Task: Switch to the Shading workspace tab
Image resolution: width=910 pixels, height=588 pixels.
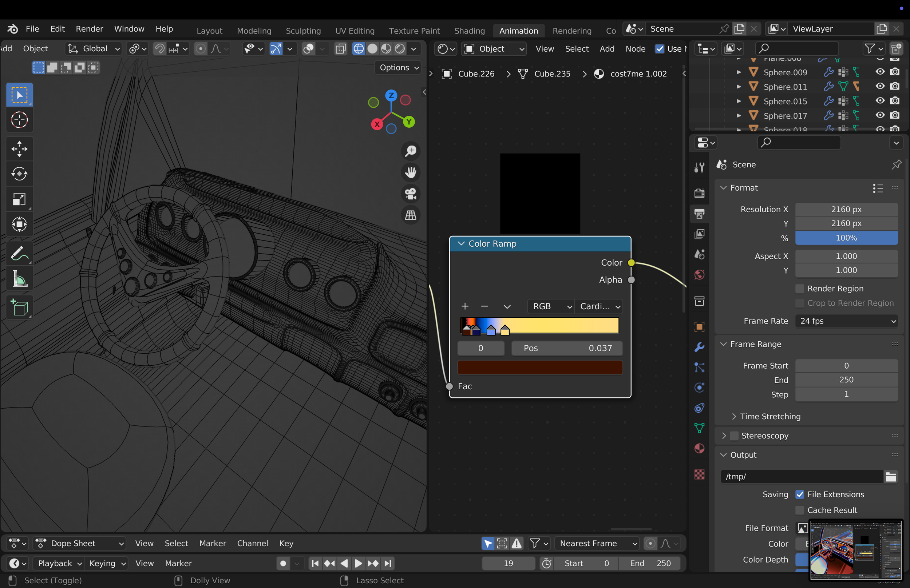Action: [469, 31]
